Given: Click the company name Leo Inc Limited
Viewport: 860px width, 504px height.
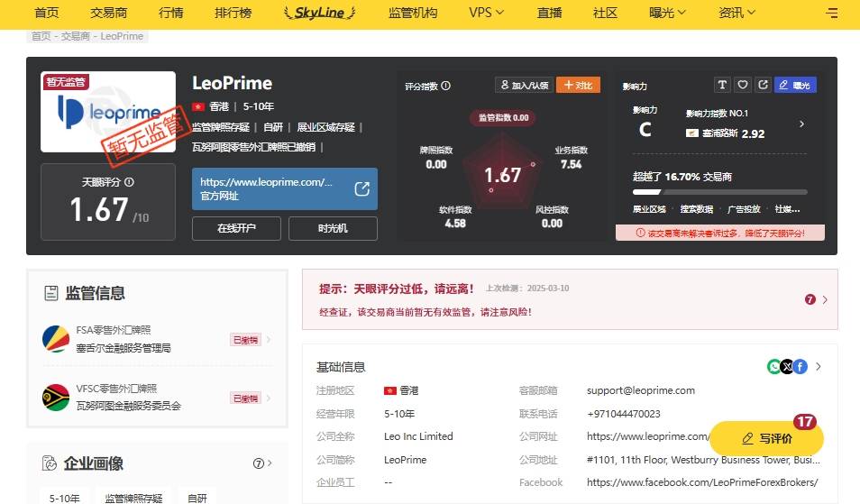Looking at the screenshot, I should point(418,436).
